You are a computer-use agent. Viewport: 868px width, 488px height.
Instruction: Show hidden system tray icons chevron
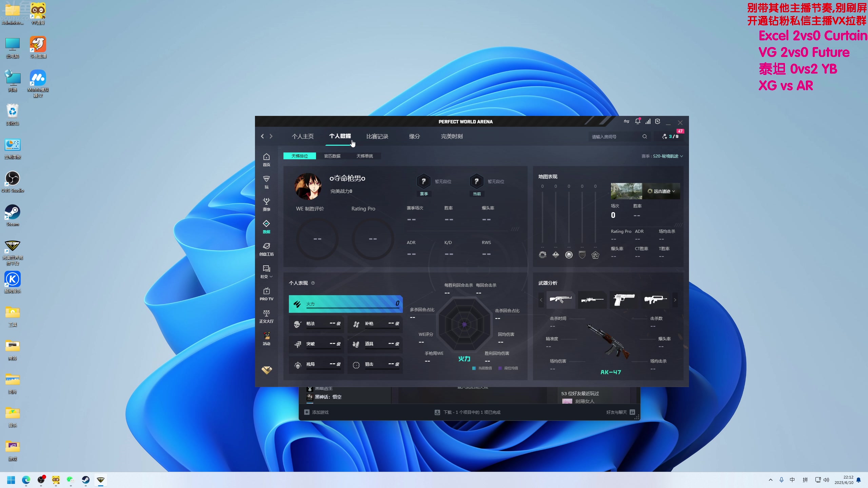point(771,480)
